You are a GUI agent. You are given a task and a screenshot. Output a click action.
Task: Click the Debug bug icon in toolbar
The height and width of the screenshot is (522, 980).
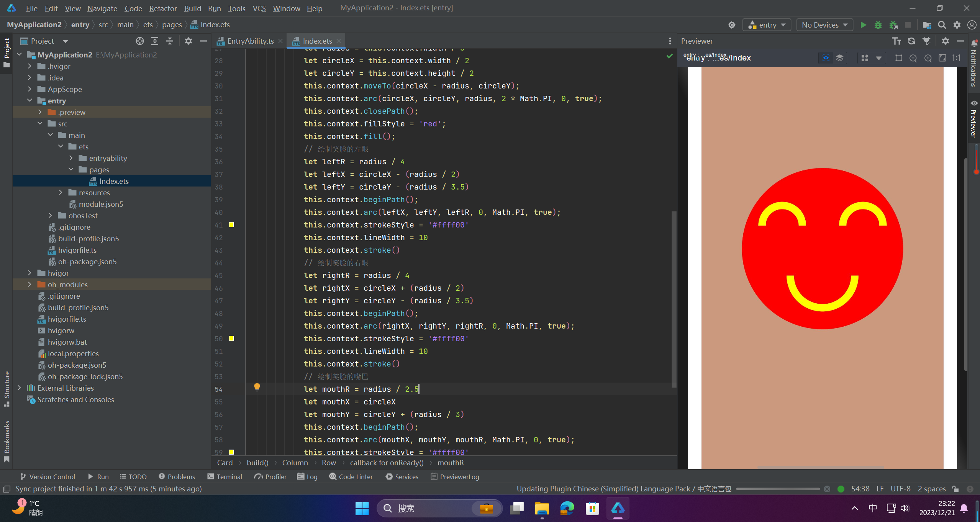pyautogui.click(x=878, y=25)
